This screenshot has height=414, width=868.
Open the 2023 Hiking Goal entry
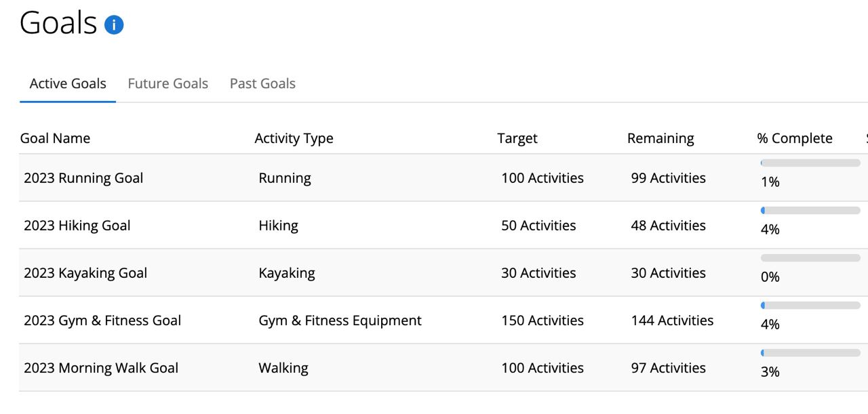(x=77, y=225)
